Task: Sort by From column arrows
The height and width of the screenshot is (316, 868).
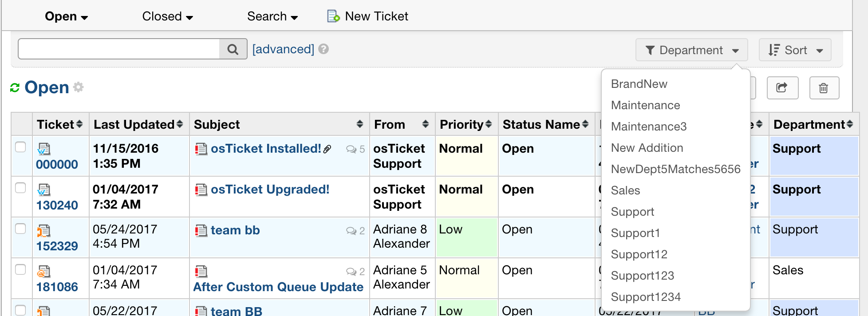Action: 426,124
